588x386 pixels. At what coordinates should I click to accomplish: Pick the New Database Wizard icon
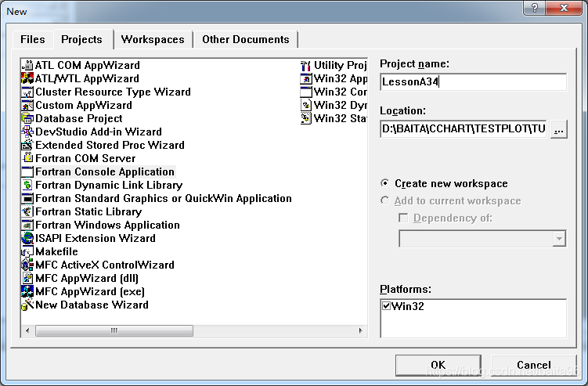[x=27, y=305]
